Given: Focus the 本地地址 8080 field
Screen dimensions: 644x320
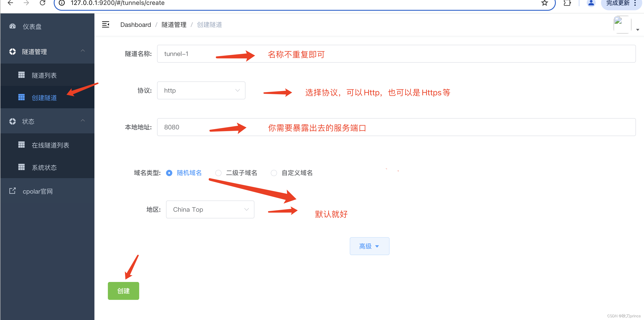Looking at the screenshot, I should [x=396, y=127].
